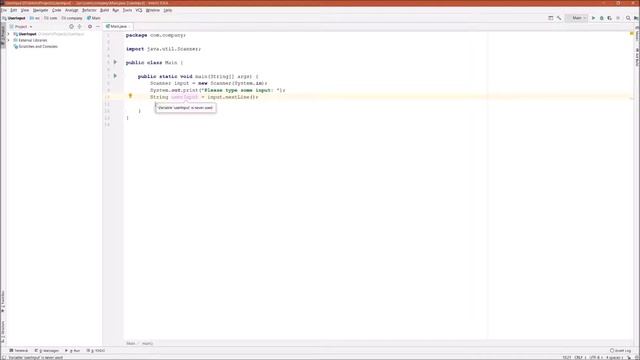The image size is (640, 360).
Task: Click run gutter arrow beside main method
Action: pyautogui.click(x=115, y=76)
